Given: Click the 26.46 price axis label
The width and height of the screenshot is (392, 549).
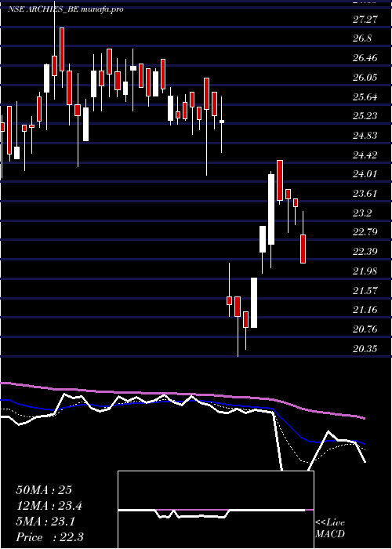Looking at the screenshot, I should click(365, 58).
